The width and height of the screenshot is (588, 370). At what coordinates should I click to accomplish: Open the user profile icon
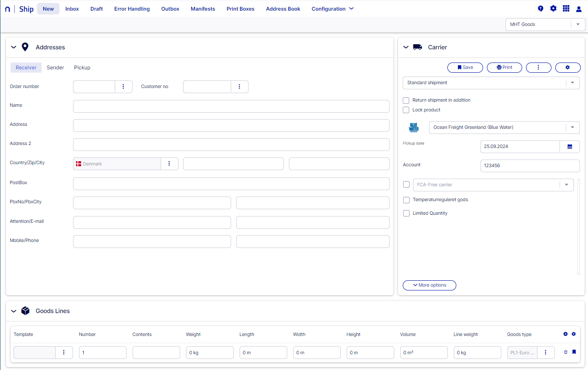(x=579, y=9)
